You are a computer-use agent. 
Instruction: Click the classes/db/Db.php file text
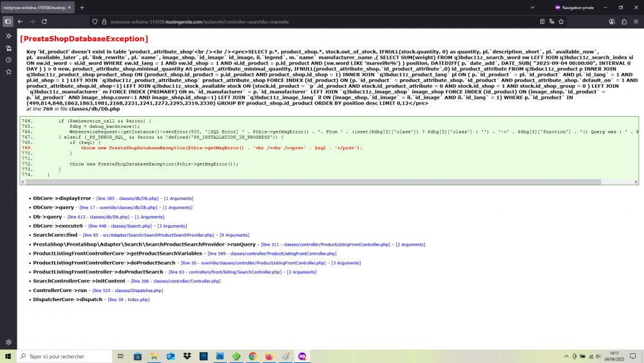pos(95,109)
